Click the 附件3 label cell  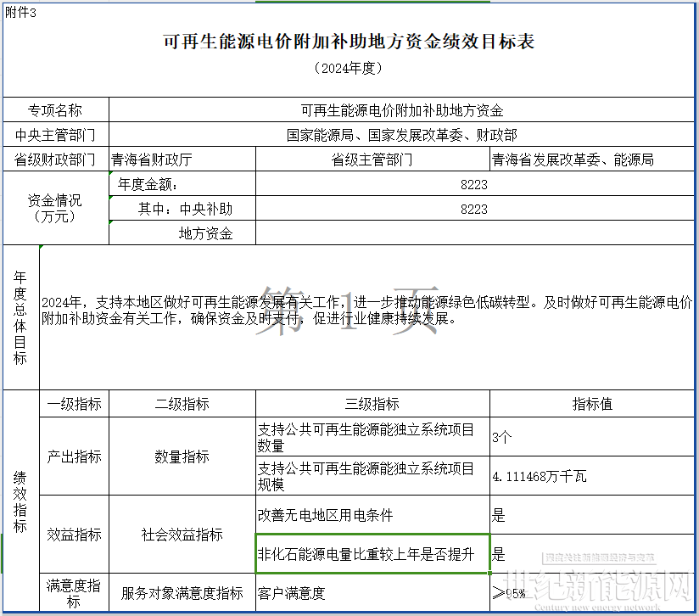tap(20, 13)
